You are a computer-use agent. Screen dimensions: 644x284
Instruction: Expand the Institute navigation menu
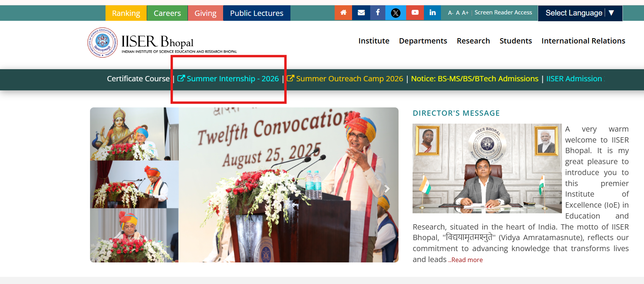[374, 41]
